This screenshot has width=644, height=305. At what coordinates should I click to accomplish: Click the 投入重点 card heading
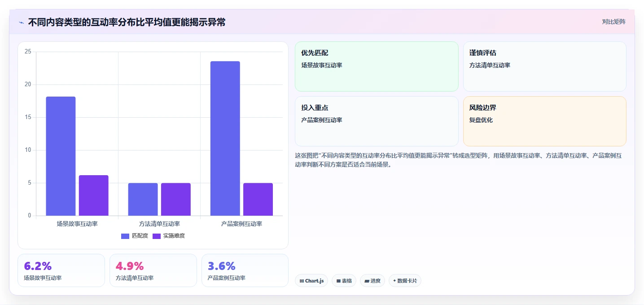point(315,108)
